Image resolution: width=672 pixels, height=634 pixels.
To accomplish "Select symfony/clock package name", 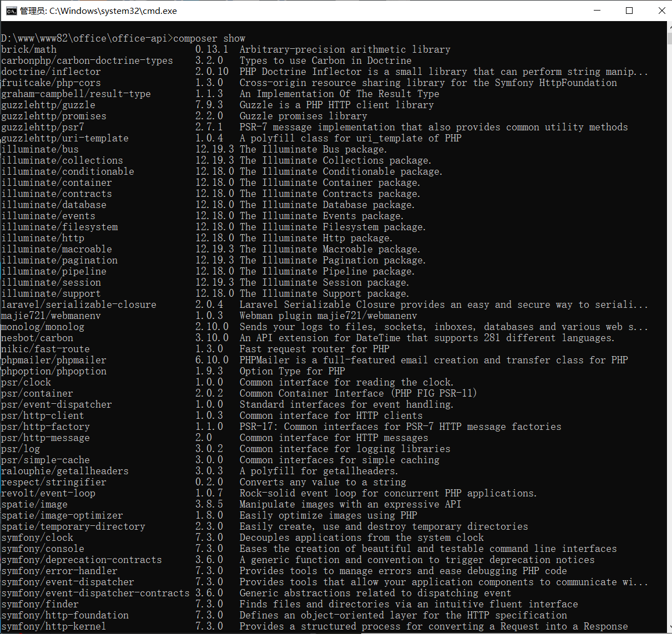I will pos(37,537).
